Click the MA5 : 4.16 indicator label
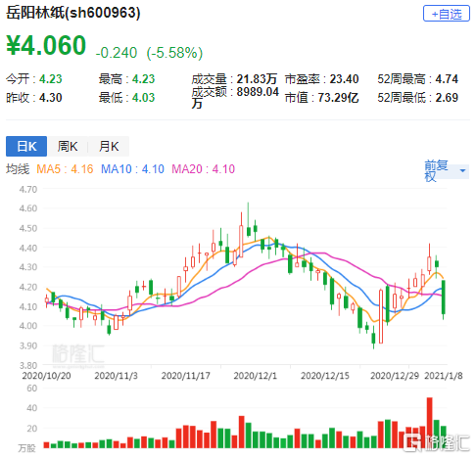This screenshot has height=459, width=476. pos(65,169)
